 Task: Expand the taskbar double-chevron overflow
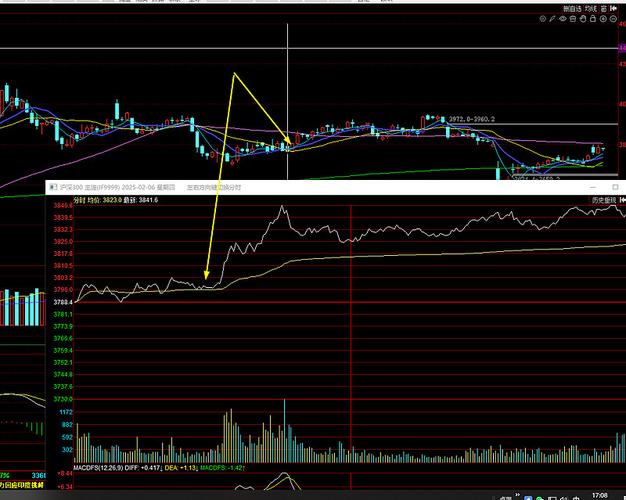517,495
